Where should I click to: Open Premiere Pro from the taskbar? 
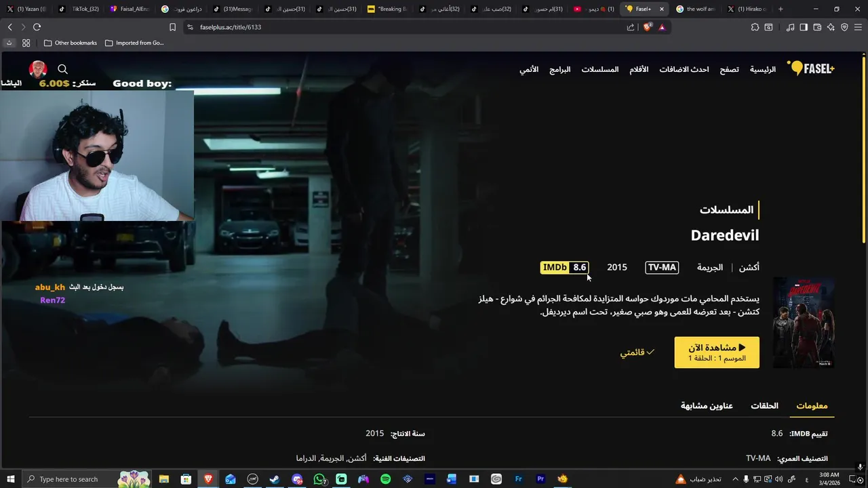click(x=540, y=479)
